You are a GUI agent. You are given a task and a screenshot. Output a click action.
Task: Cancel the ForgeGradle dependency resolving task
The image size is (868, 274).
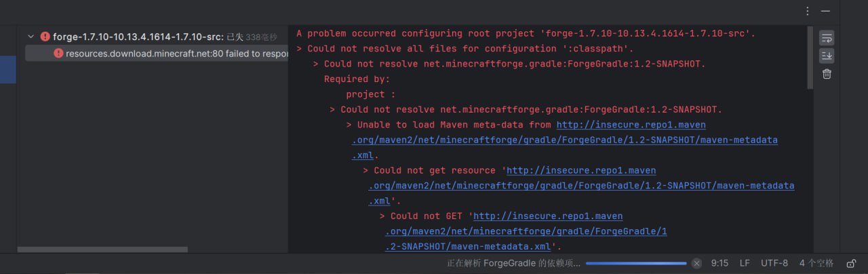pyautogui.click(x=696, y=263)
